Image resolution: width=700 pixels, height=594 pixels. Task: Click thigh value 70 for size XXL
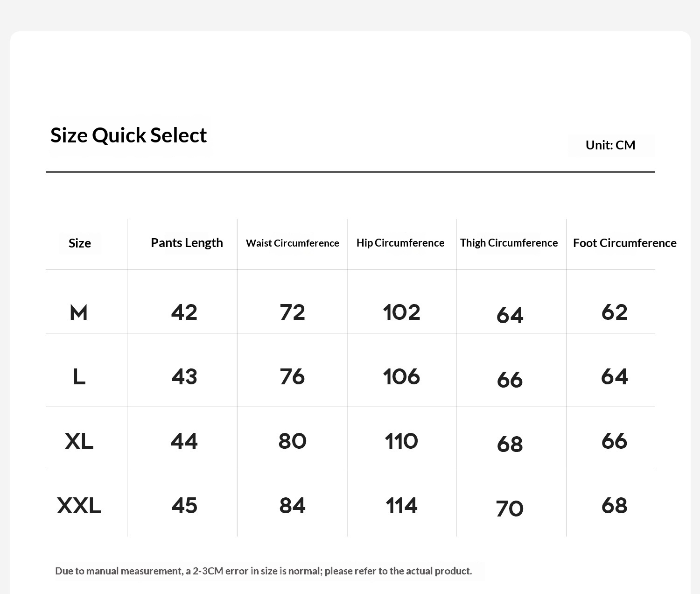point(510,509)
